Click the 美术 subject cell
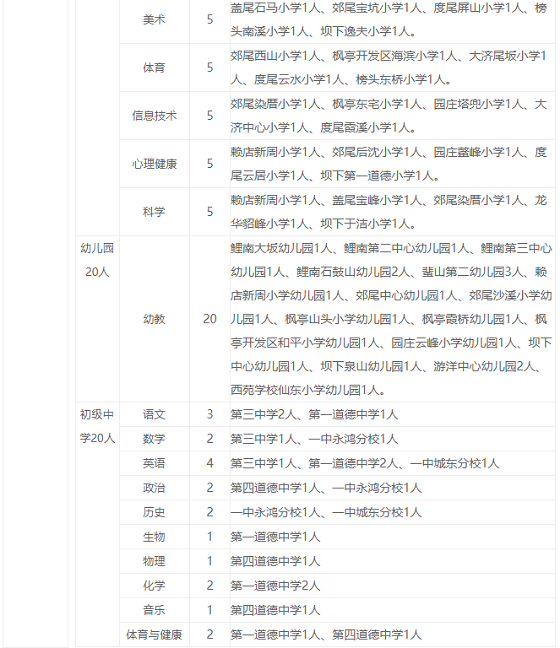The width and height of the screenshot is (560, 648). pos(154,19)
